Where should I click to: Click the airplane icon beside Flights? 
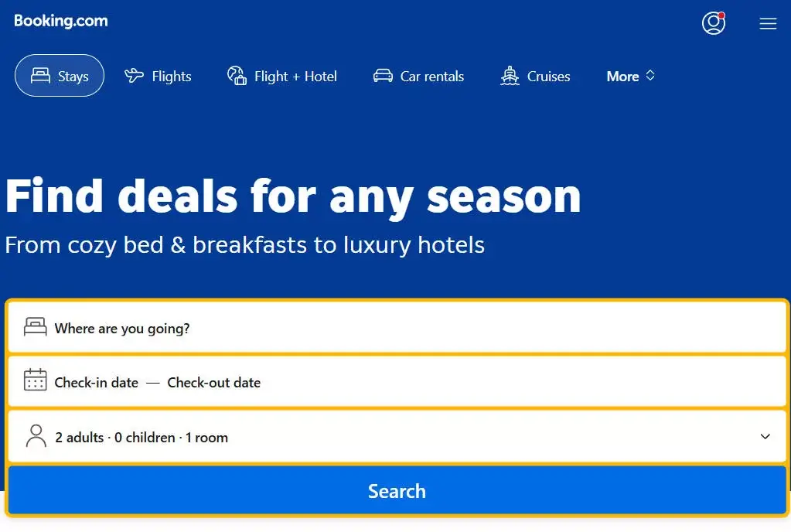pyautogui.click(x=134, y=76)
